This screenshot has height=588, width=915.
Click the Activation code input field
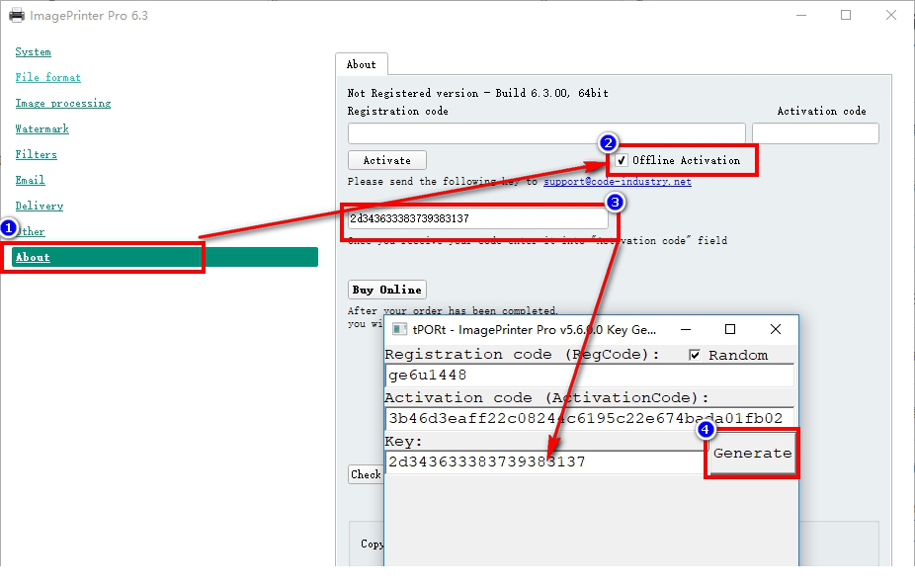[x=815, y=133]
